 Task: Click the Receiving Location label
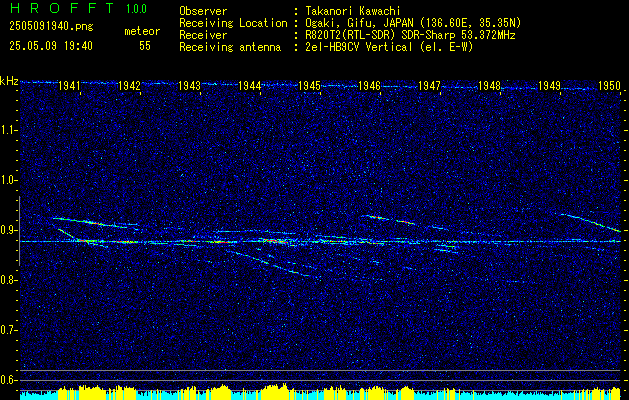coord(233,23)
